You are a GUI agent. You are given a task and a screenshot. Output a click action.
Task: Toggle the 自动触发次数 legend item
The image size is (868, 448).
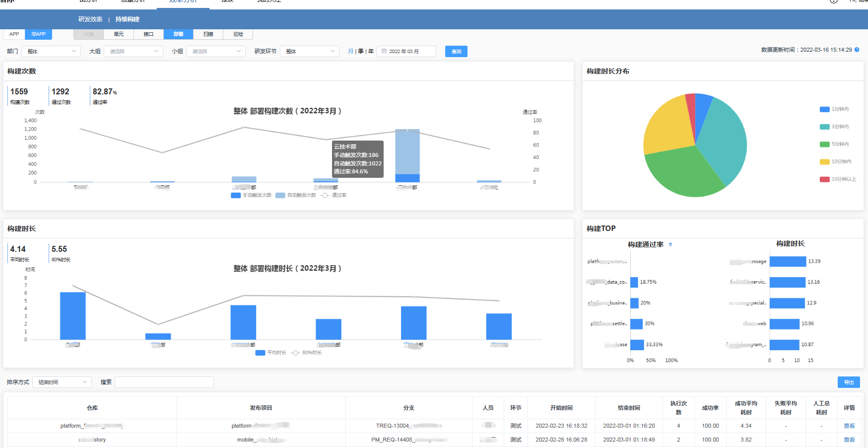296,195
